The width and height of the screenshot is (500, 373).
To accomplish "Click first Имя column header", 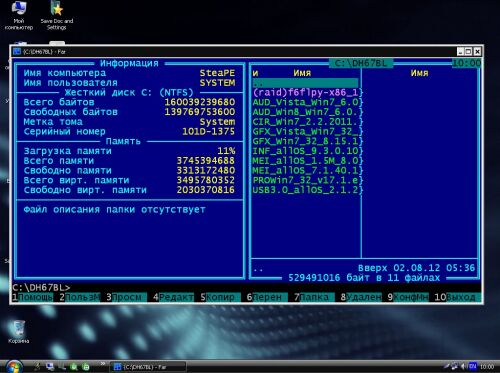I will click(x=302, y=73).
